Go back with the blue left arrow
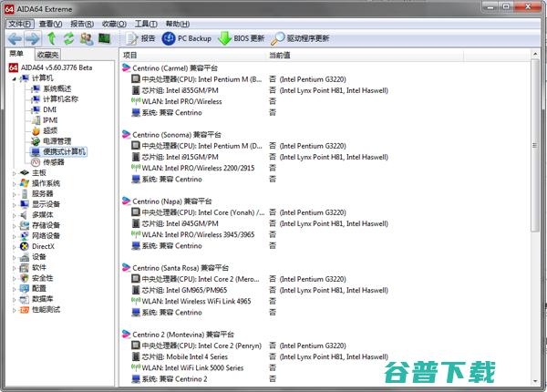 click(x=15, y=38)
